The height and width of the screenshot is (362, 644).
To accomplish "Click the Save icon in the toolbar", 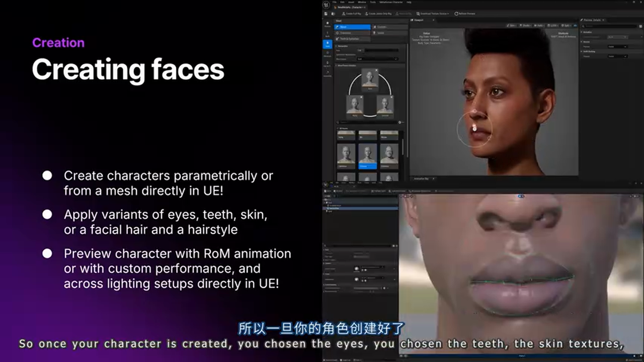I will 326,14.
